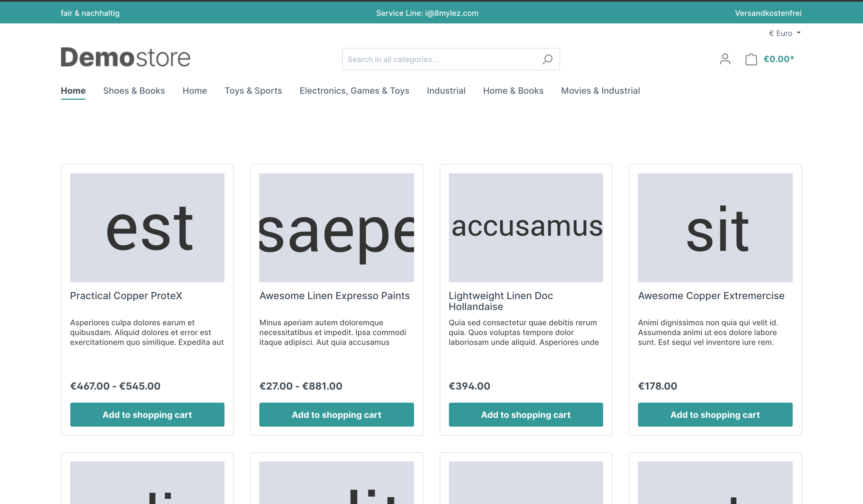Image resolution: width=863 pixels, height=504 pixels.
Task: Add Practical Copper ProteX to shopping cart
Action: (x=147, y=415)
